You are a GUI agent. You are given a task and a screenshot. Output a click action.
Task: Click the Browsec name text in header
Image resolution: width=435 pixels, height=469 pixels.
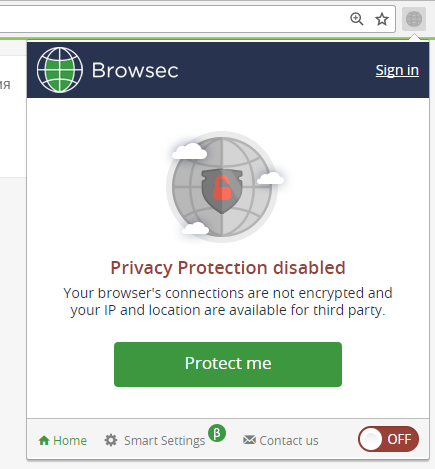[135, 70]
